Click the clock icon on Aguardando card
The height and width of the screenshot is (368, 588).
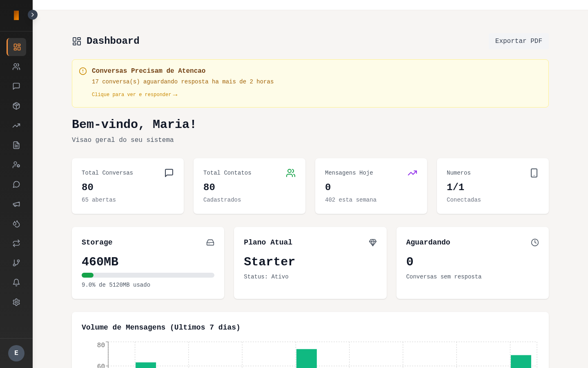(x=535, y=242)
